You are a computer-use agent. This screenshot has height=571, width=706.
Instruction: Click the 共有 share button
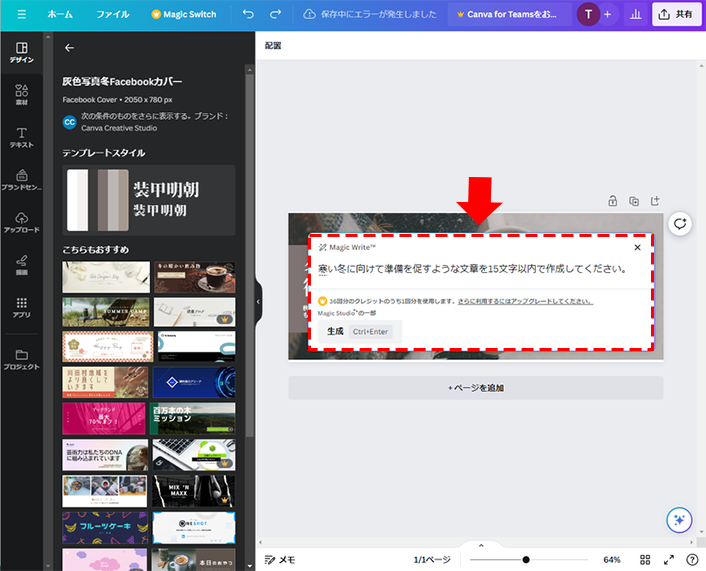(x=676, y=14)
